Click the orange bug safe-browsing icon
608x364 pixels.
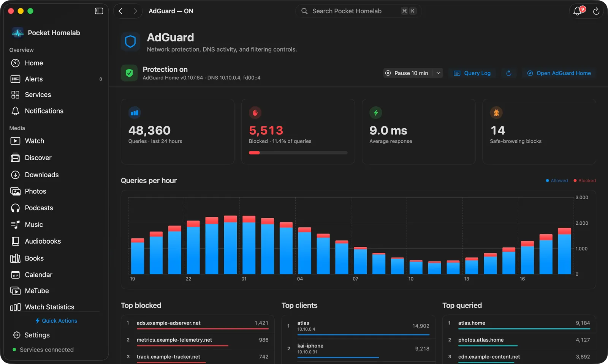coord(496,113)
